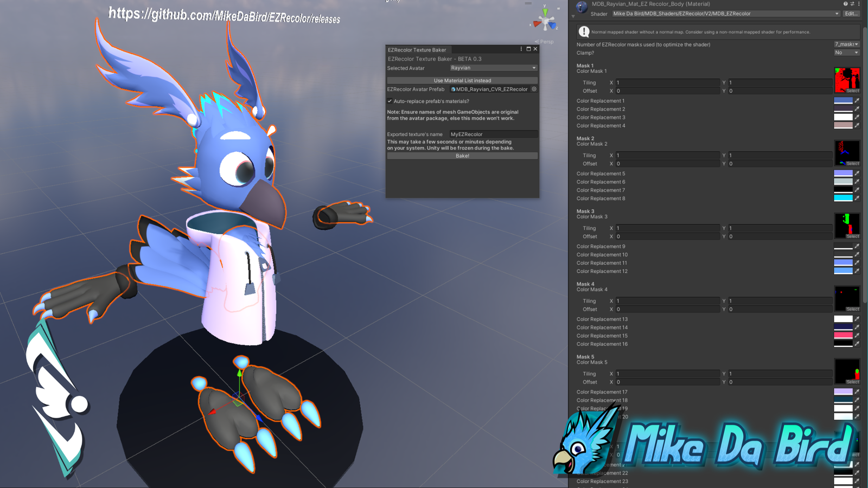868x488 pixels.
Task: Use eyedropper beside Color Replacement 10
Action: [857, 254]
